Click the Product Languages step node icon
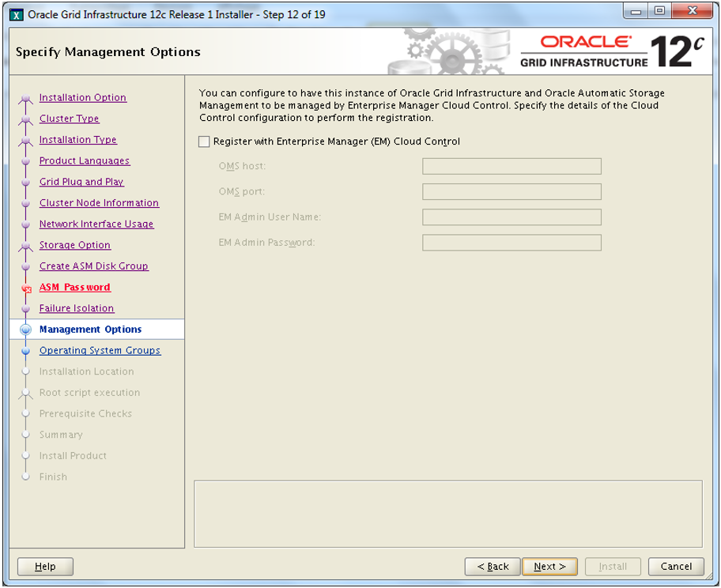Screen dimensions: 721x588 click(26, 161)
